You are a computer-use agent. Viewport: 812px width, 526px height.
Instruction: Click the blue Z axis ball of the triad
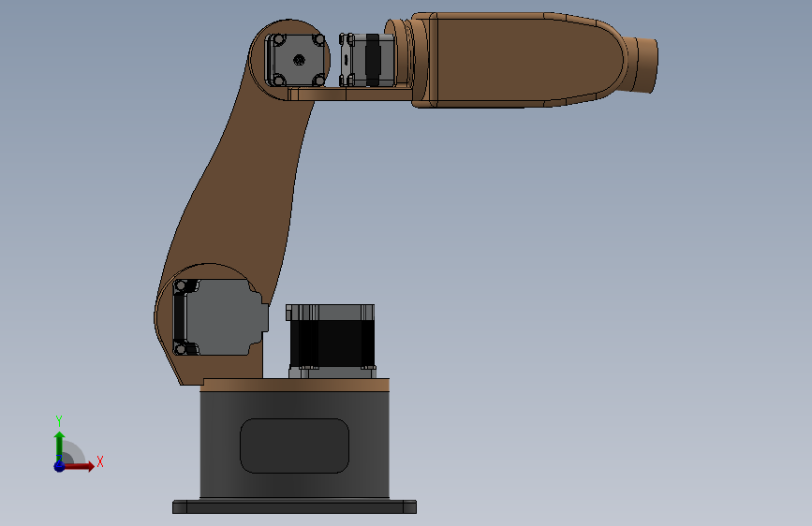click(59, 466)
